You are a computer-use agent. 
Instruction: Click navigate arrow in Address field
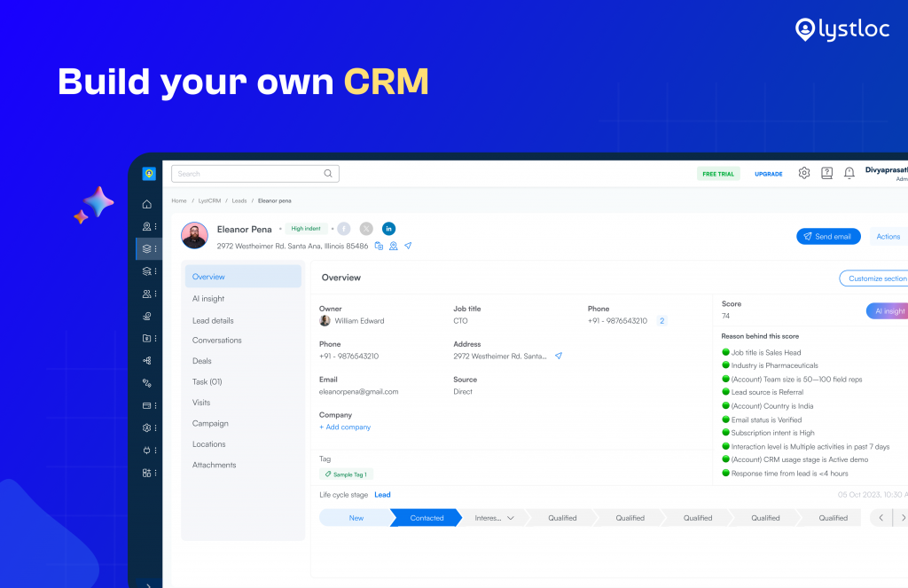[559, 356]
